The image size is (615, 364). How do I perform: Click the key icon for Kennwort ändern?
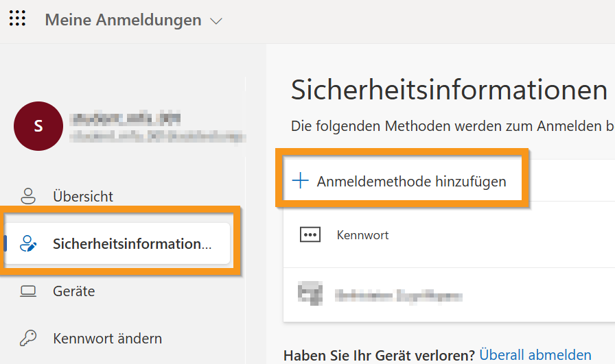point(28,339)
